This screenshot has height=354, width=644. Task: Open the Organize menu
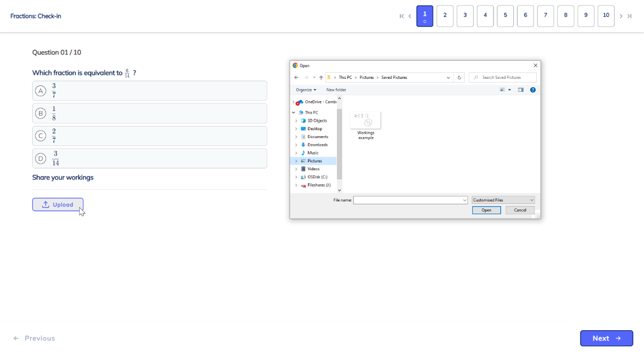click(306, 90)
